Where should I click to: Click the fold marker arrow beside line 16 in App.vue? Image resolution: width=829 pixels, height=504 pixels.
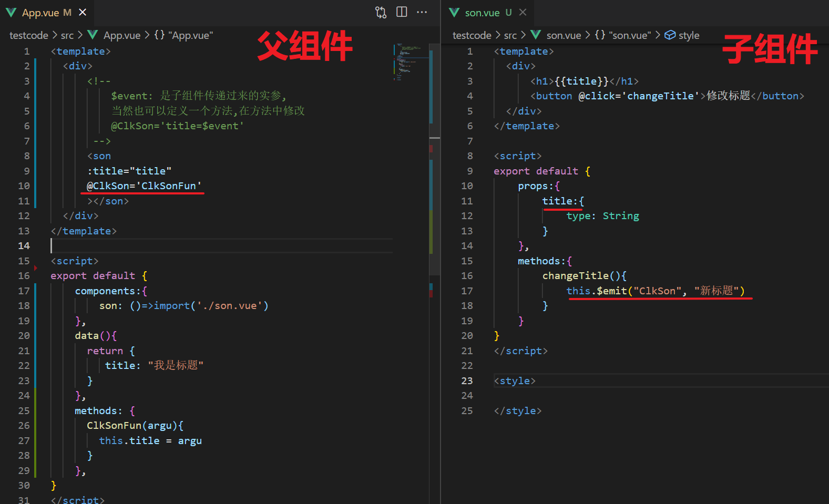(36, 268)
